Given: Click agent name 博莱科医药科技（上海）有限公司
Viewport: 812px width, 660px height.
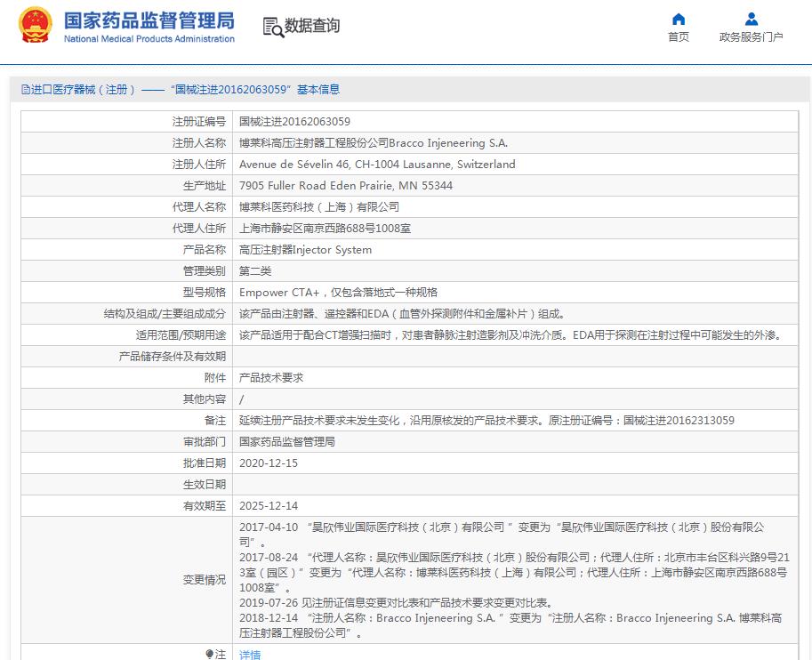Looking at the screenshot, I should (319, 207).
